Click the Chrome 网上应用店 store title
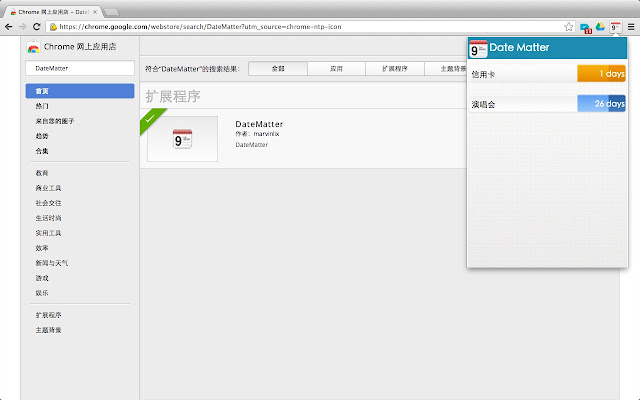The width and height of the screenshot is (640, 400). (80, 47)
